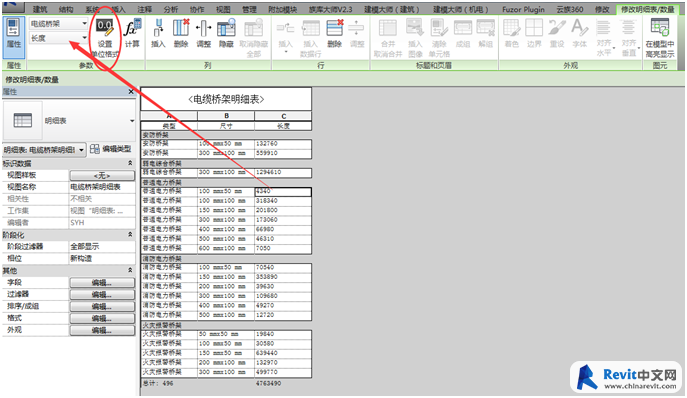687x398 pixels.
Task: Open the 视图 ribbon tab
Action: (x=223, y=9)
